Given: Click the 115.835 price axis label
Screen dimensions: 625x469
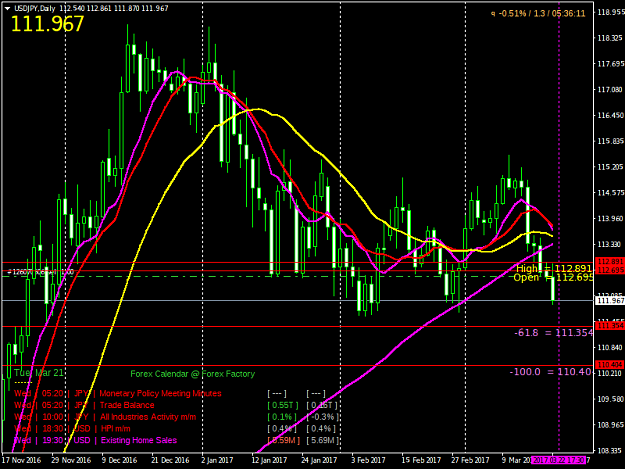Looking at the screenshot, I should tap(610, 141).
